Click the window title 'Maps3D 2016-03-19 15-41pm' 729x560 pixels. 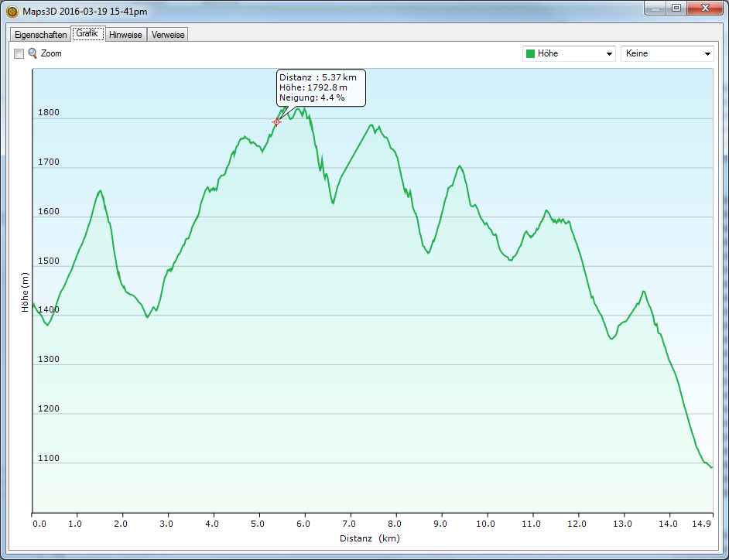[x=85, y=12]
